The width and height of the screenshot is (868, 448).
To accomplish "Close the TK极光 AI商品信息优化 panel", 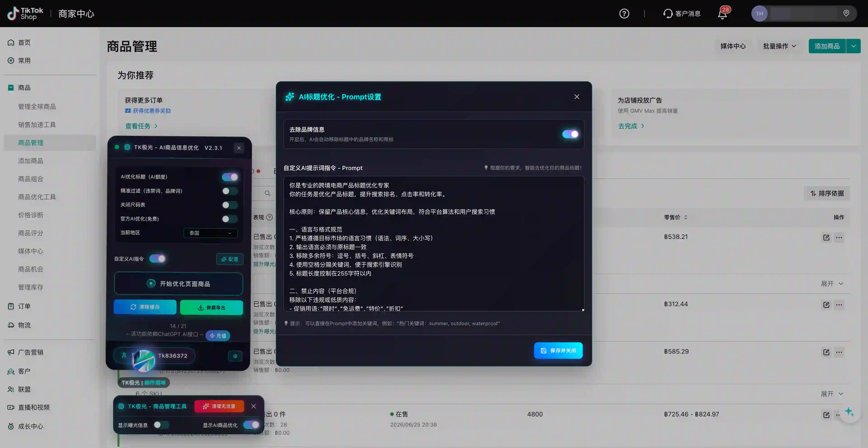I will (x=239, y=148).
